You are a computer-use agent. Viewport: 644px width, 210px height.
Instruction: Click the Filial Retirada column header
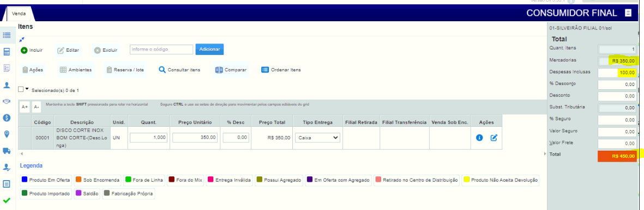362,122
